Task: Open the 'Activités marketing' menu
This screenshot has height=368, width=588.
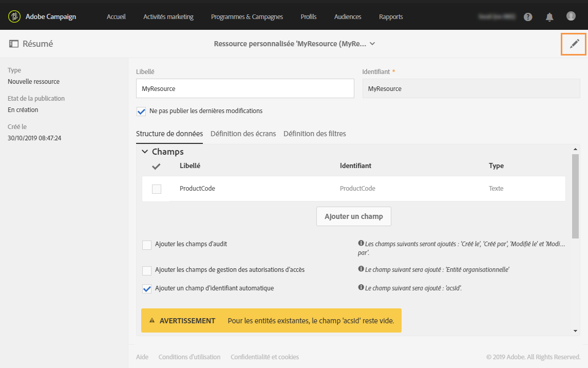Action: tap(168, 17)
